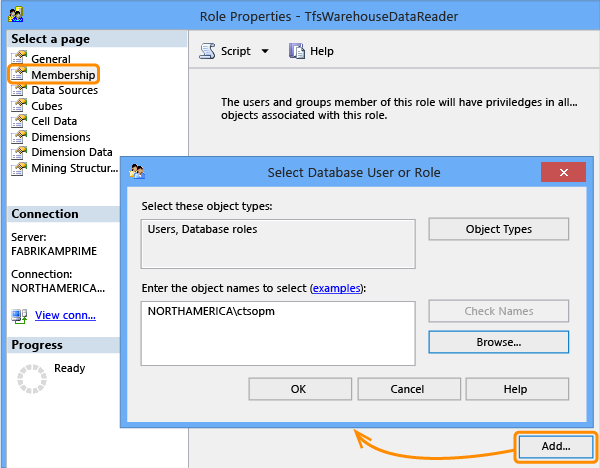
Task: Click the Users, Database roles box
Action: click(x=278, y=244)
